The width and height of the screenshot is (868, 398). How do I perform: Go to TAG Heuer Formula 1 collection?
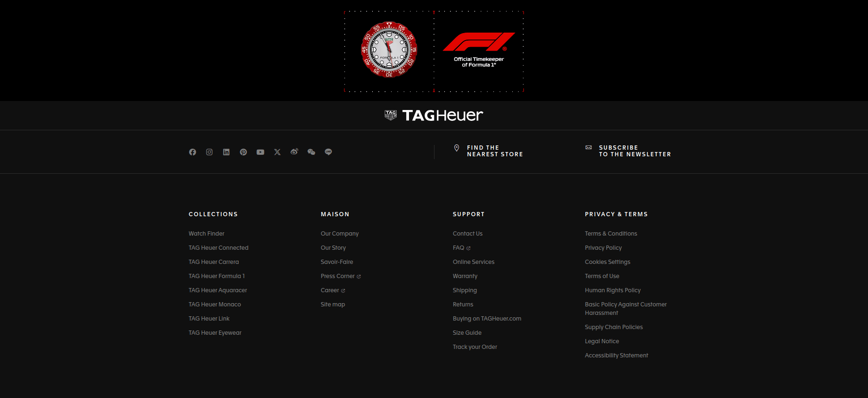[217, 276]
